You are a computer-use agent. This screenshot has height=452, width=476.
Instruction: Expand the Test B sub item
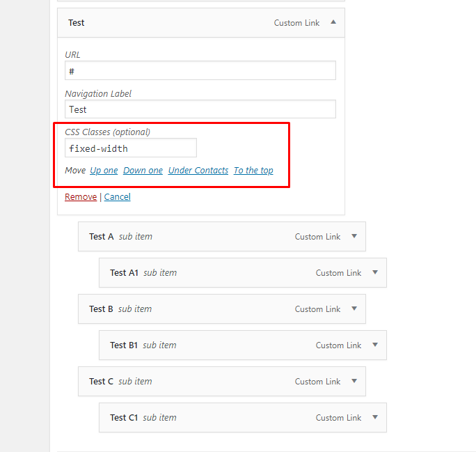click(354, 309)
